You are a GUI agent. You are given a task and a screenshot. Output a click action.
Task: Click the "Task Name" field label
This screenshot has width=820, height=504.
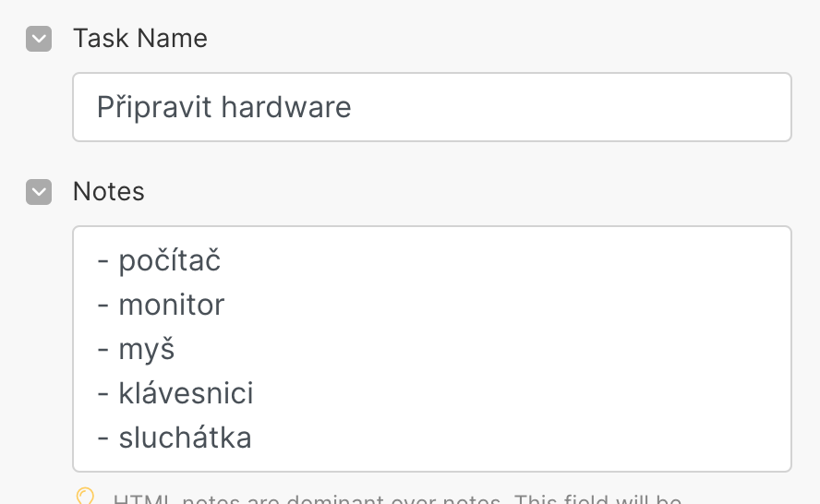140,39
